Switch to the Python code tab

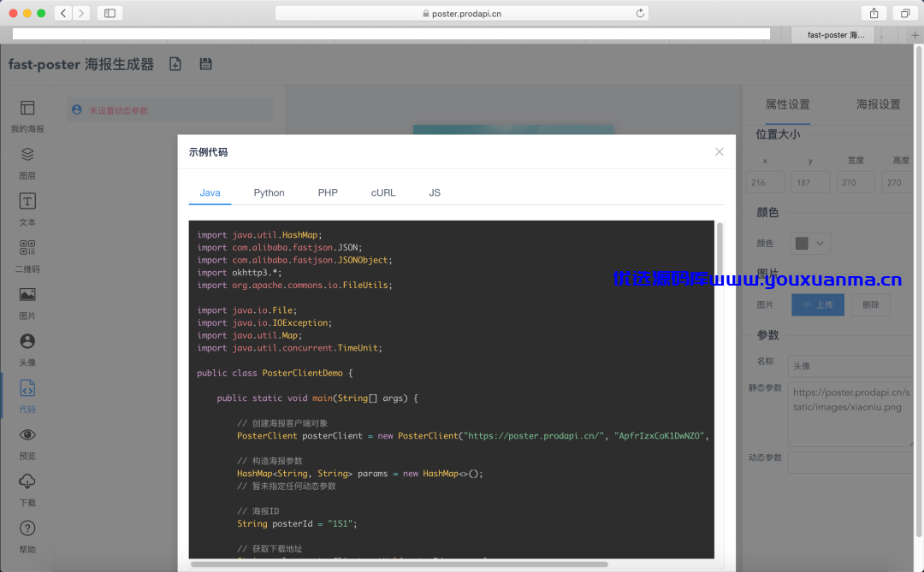(x=269, y=192)
